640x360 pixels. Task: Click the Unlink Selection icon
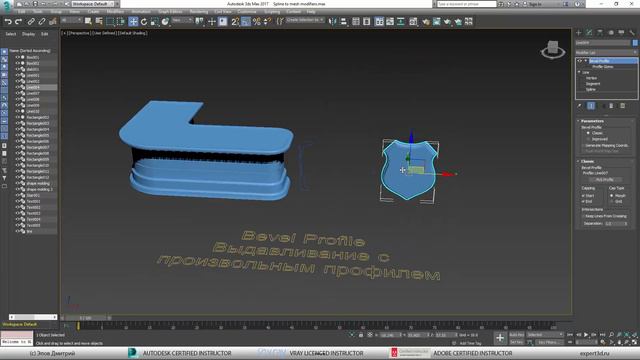tap(42, 22)
